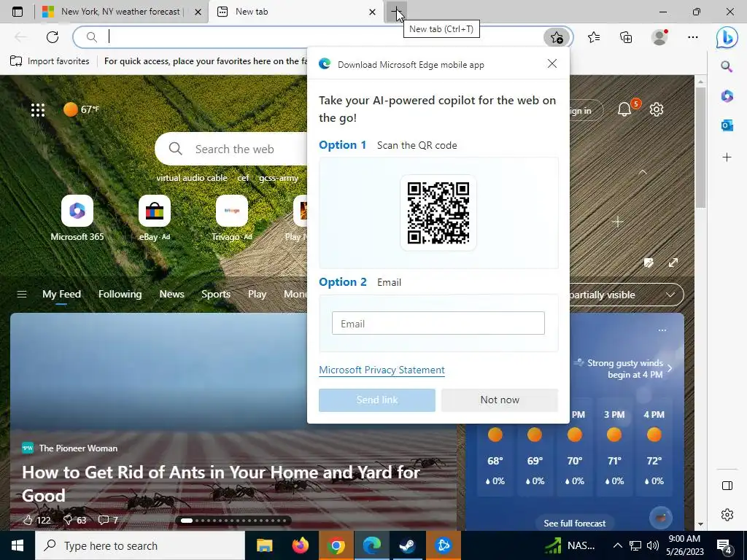Open the ants article headline
This screenshot has height=560, width=747.
[221, 484]
